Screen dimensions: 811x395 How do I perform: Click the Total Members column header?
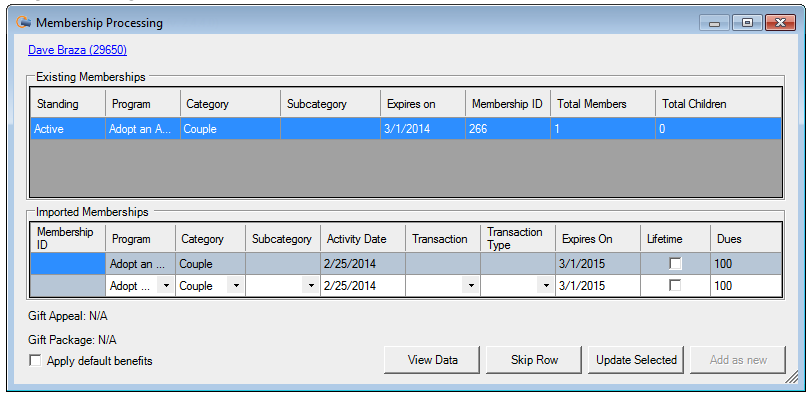point(603,104)
